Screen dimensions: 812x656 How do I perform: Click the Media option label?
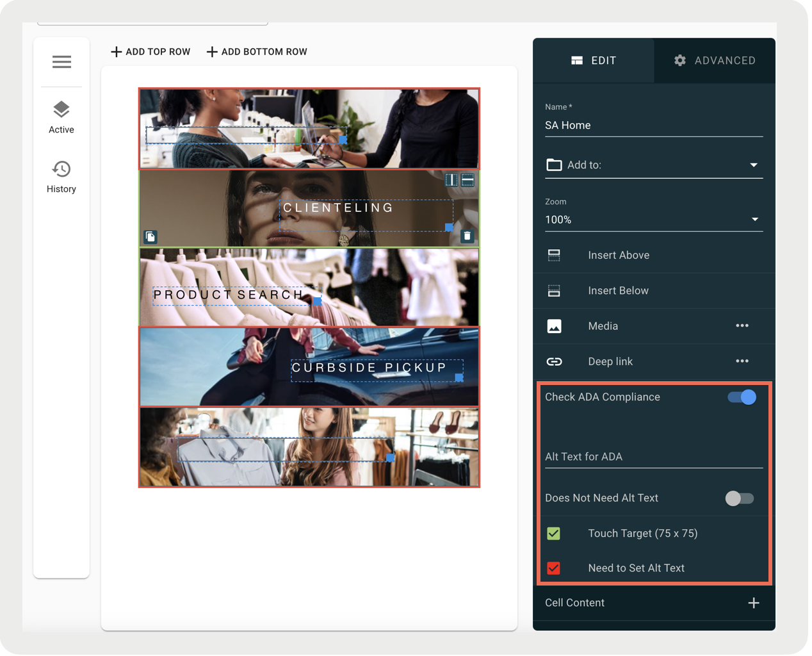603,326
